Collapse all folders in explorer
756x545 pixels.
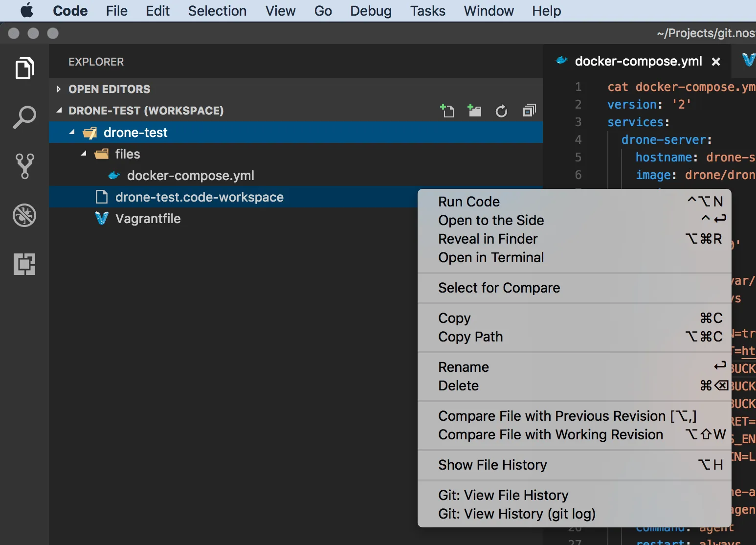tap(529, 111)
